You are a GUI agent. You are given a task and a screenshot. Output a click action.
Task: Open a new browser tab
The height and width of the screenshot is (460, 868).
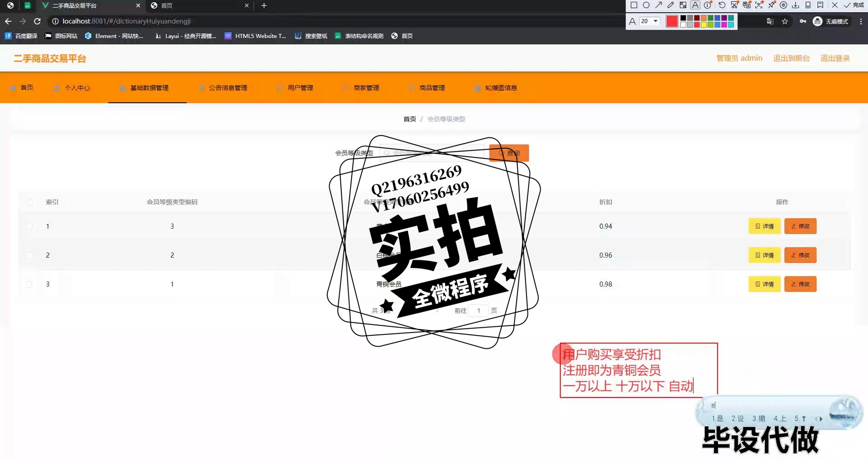click(x=264, y=5)
